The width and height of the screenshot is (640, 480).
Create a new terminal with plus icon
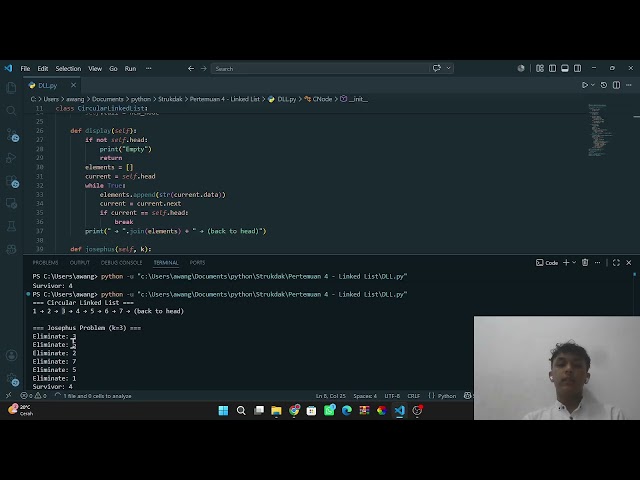[x=566, y=262]
